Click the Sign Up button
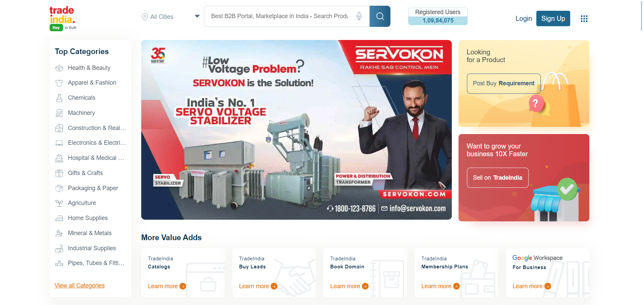 pos(553,18)
